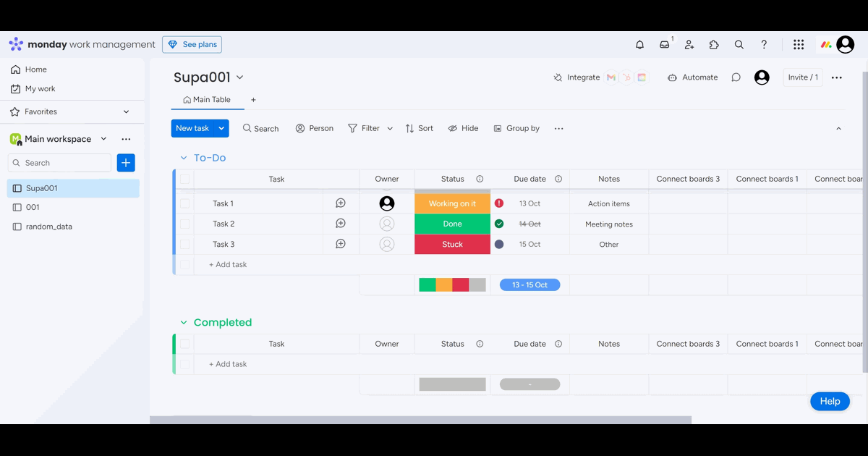Click Group by in toolbar
This screenshot has height=456, width=868.
(x=516, y=128)
